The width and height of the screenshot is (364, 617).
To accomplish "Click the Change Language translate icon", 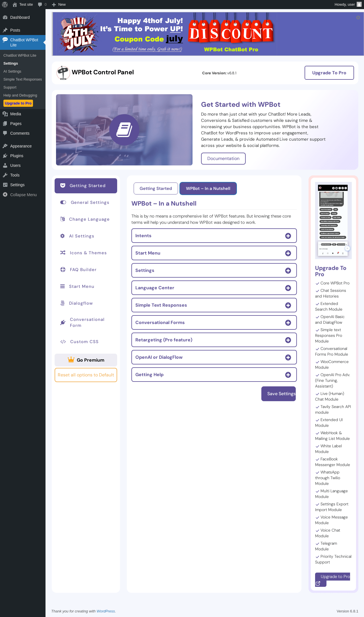I will click(63, 219).
